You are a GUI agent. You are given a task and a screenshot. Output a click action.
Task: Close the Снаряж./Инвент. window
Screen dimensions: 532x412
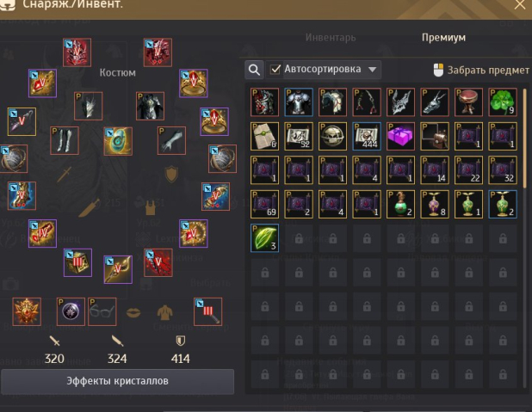(519, 5)
